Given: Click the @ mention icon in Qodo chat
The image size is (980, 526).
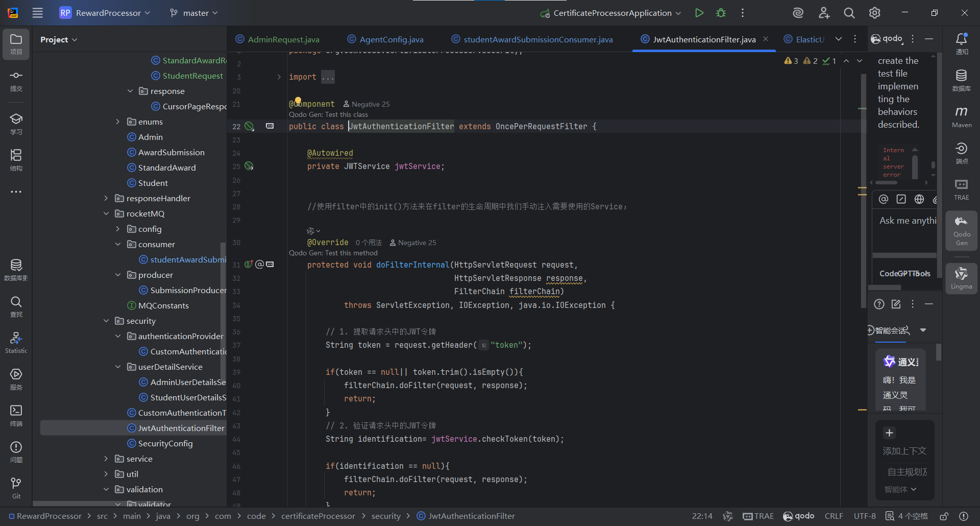Looking at the screenshot, I should coord(884,199).
